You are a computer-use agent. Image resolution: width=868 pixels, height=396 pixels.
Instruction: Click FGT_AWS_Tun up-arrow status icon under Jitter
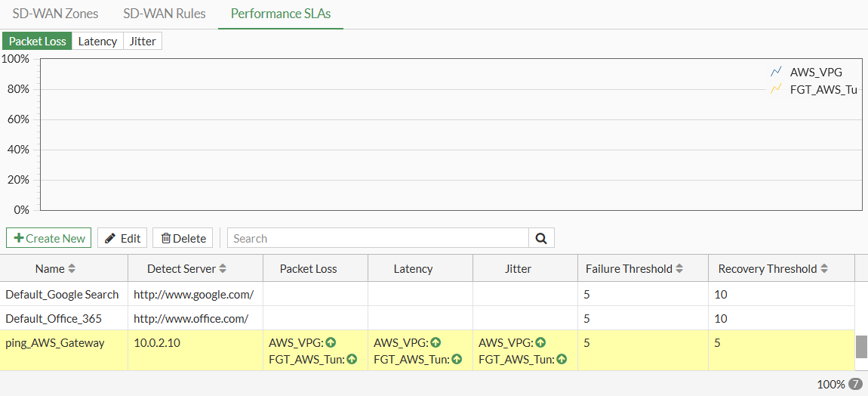561,360
